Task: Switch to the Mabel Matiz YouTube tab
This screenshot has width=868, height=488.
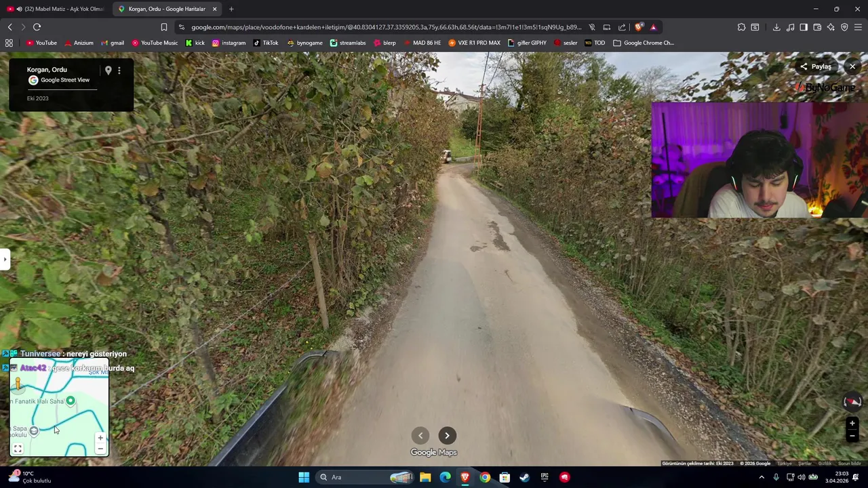Action: pyautogui.click(x=56, y=9)
